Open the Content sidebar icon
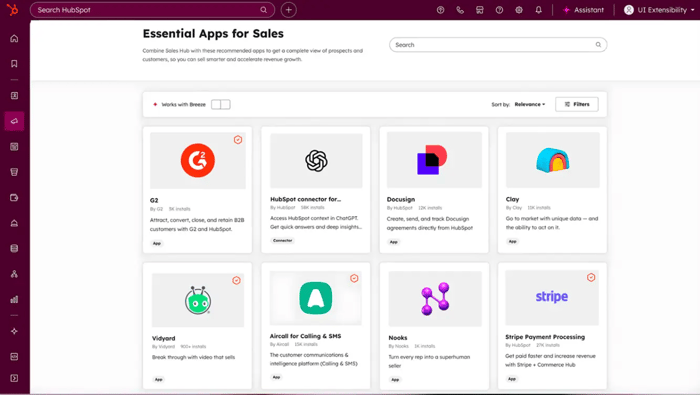 (x=14, y=147)
